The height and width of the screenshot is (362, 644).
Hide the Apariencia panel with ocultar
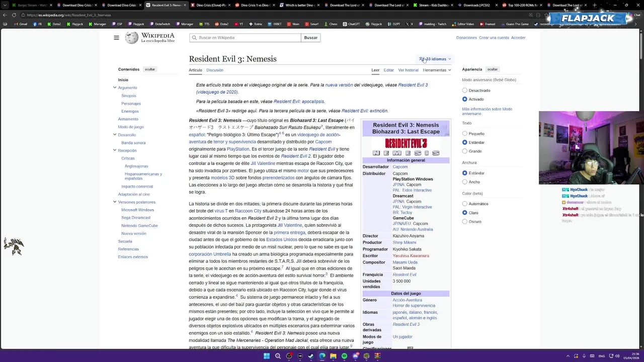493,69
